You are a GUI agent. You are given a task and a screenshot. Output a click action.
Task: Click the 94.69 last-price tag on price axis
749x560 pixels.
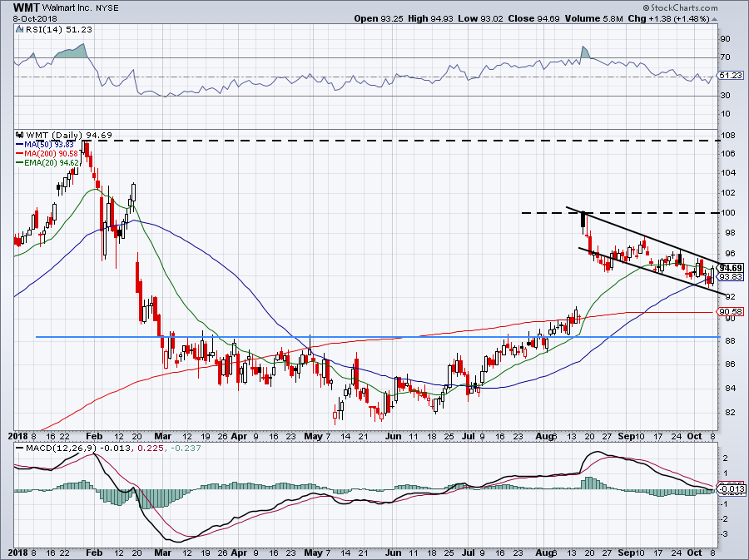731,268
